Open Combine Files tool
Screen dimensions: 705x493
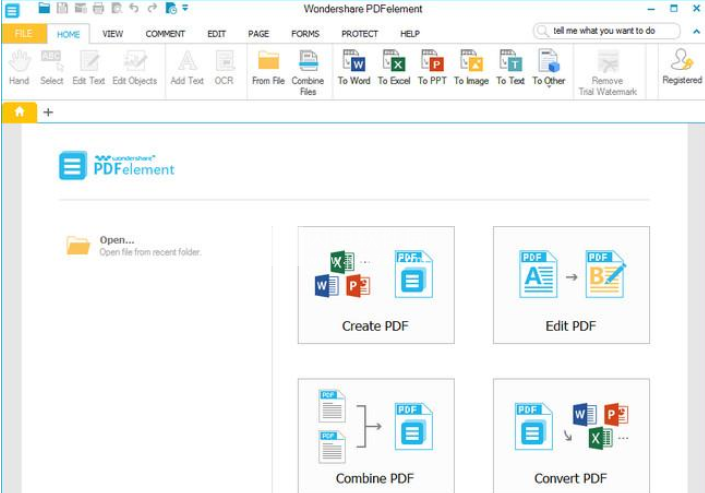(308, 73)
